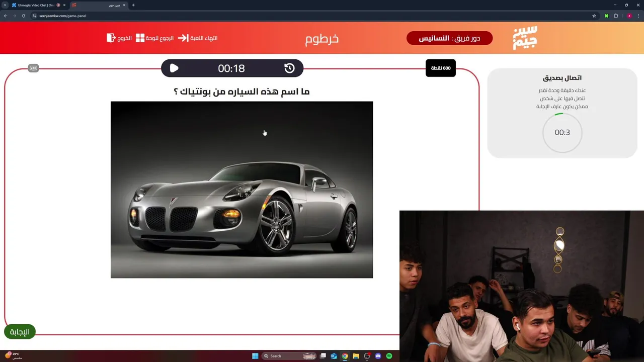Resume the question timer with play button
Screen dimensions: 644x362
pos(174,68)
